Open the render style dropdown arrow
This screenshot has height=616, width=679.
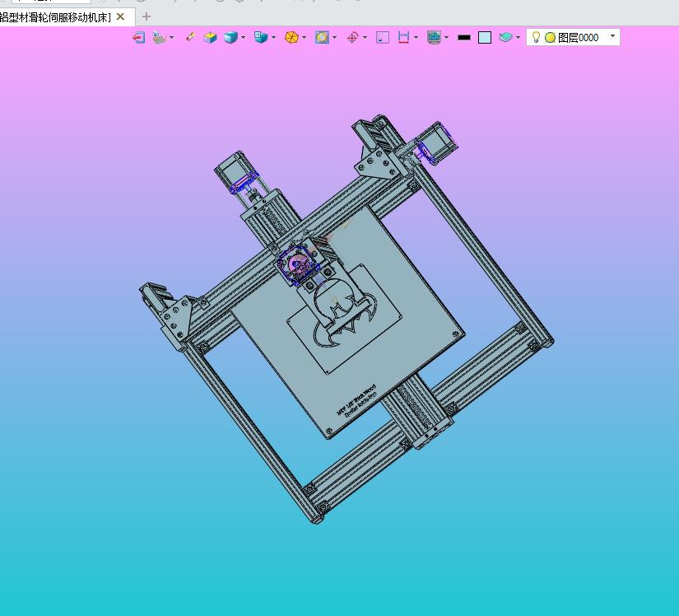171,38
